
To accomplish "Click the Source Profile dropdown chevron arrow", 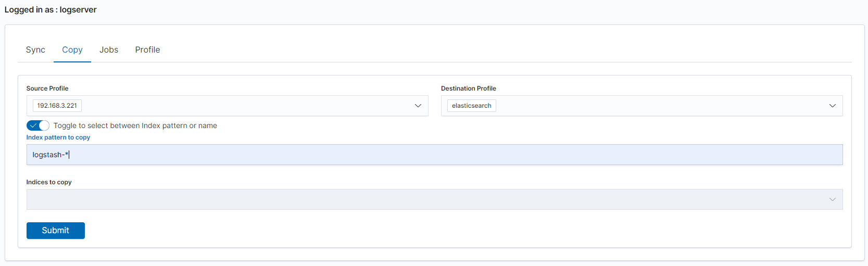I will click(x=418, y=106).
